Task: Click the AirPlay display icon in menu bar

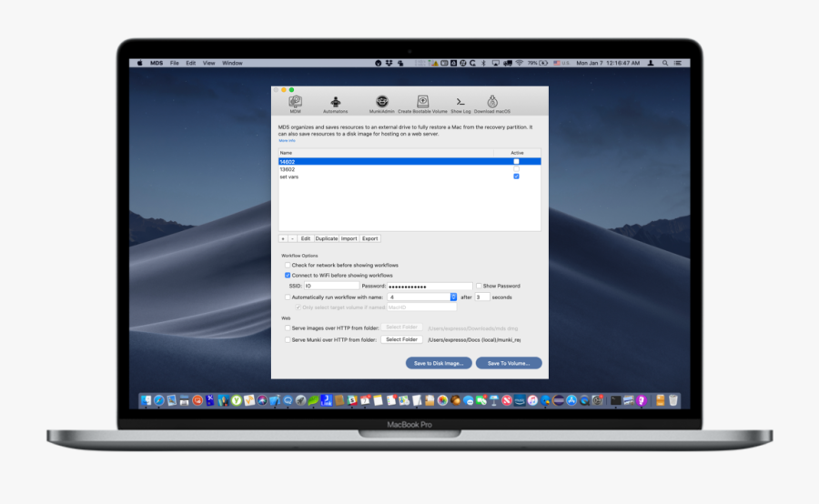Action: 496,63
